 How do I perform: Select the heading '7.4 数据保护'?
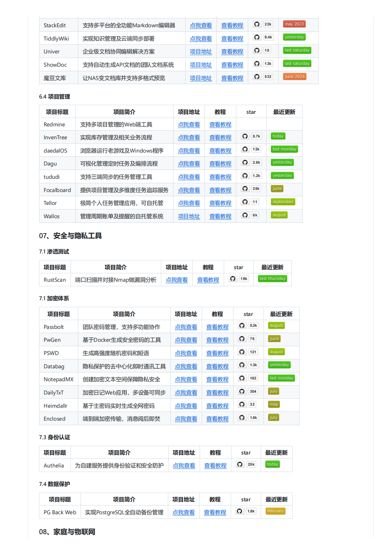[x=54, y=484]
